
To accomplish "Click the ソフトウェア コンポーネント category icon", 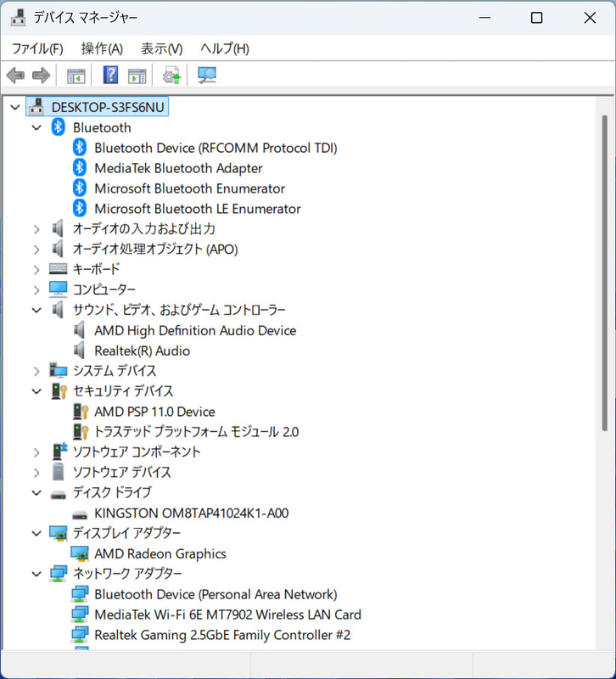I will 59,452.
